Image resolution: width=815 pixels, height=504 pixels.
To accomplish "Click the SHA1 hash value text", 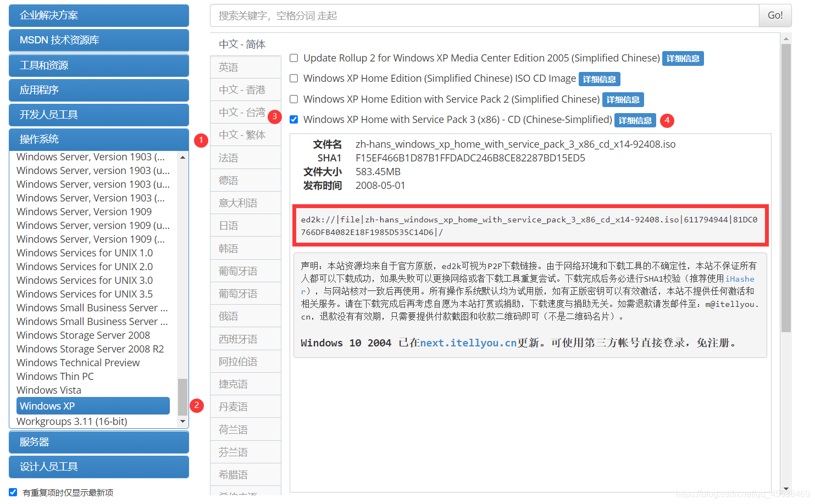I will [470, 158].
